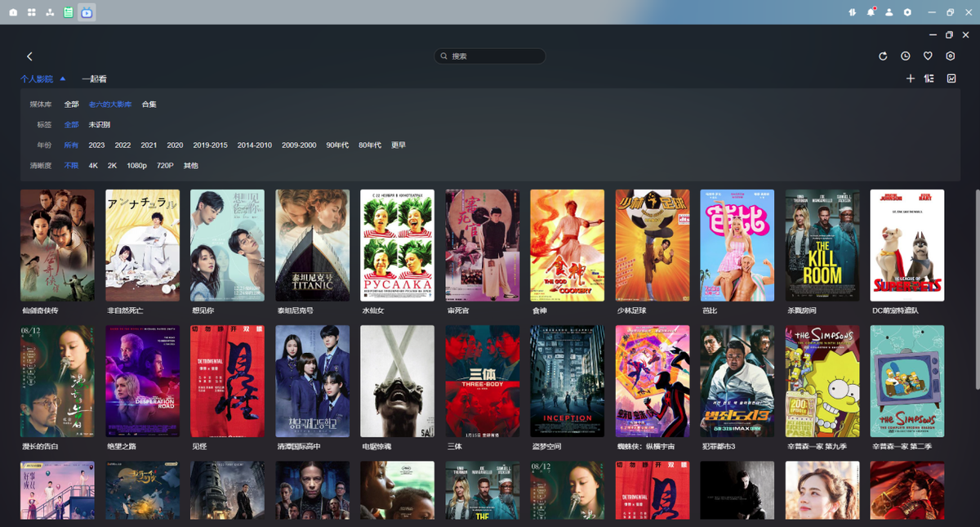Select 合集 in media library filter

[149, 105]
